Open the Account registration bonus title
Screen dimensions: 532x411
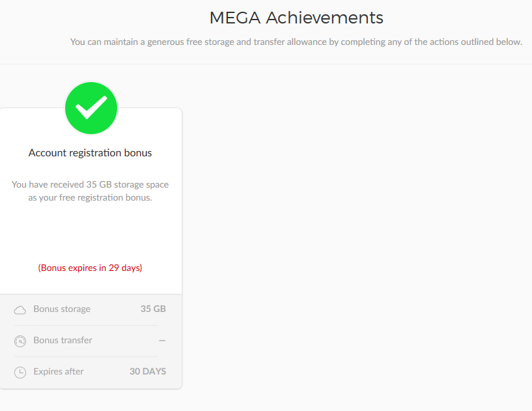coord(90,153)
